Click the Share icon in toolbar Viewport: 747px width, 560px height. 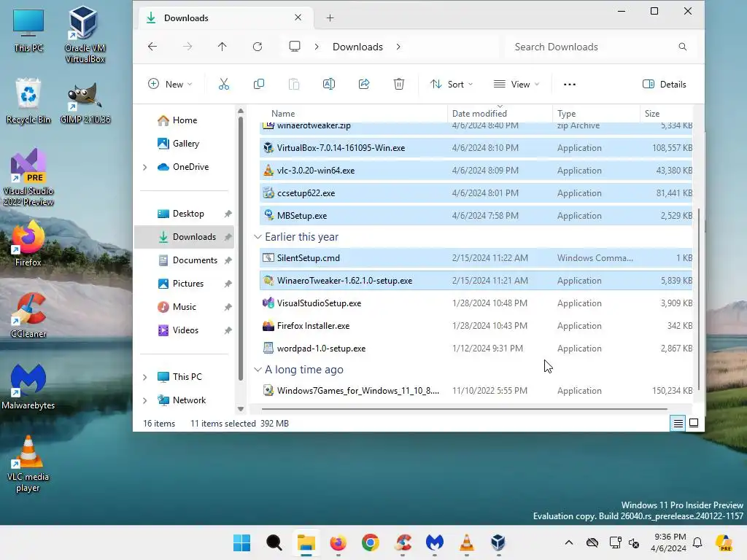pyautogui.click(x=364, y=85)
